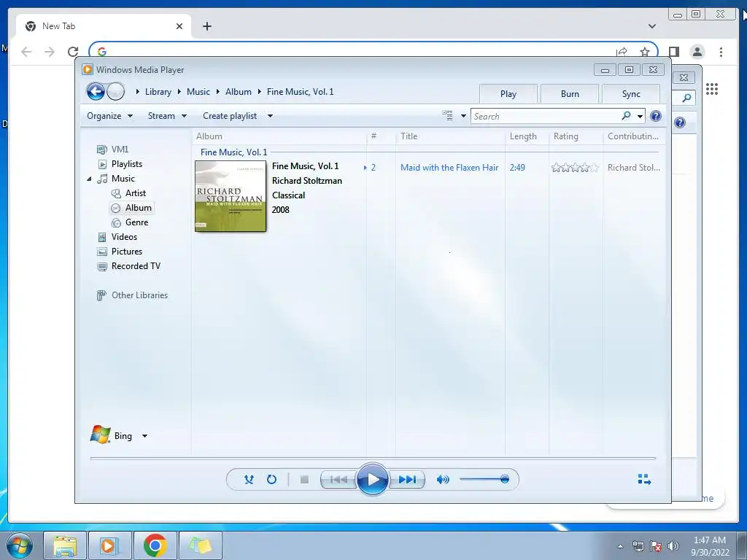Open Chrome profile icon
Screen dimensions: 747x560
pos(697,52)
